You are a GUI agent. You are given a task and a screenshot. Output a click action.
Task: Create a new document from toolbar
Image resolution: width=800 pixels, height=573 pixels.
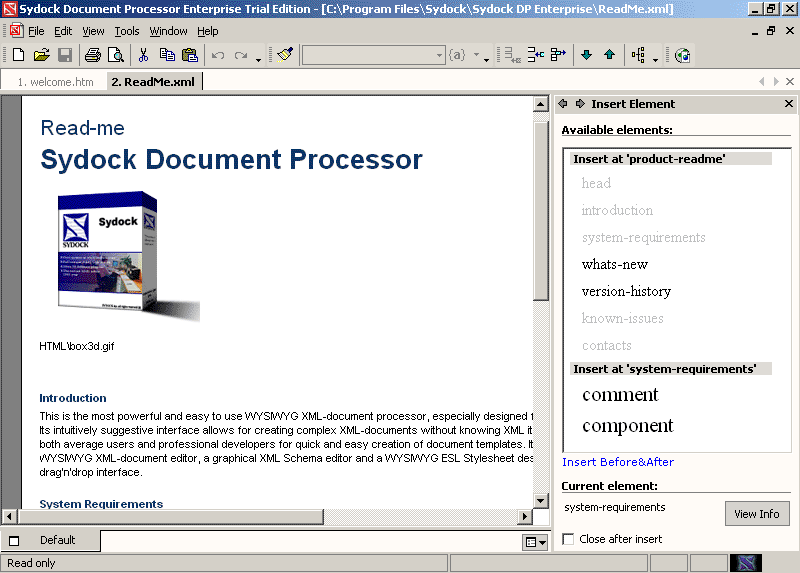18,55
